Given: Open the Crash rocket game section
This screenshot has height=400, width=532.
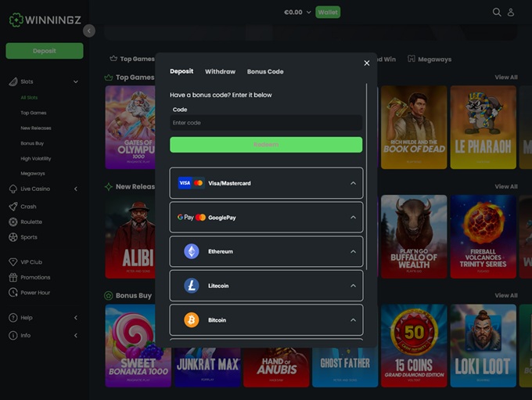Looking at the screenshot, I should (28, 207).
